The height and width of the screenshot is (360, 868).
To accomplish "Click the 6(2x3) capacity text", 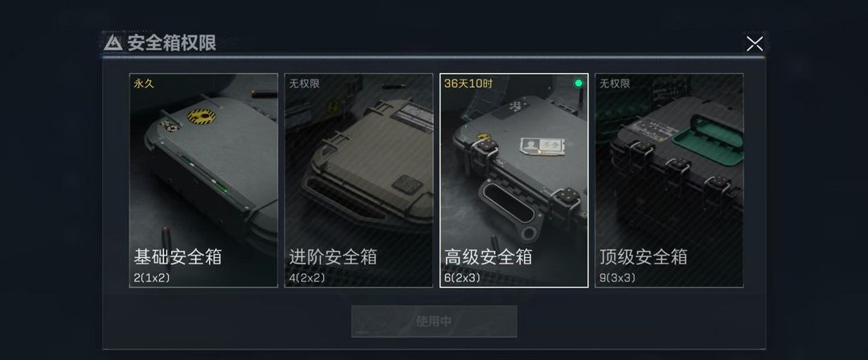I will [463, 277].
